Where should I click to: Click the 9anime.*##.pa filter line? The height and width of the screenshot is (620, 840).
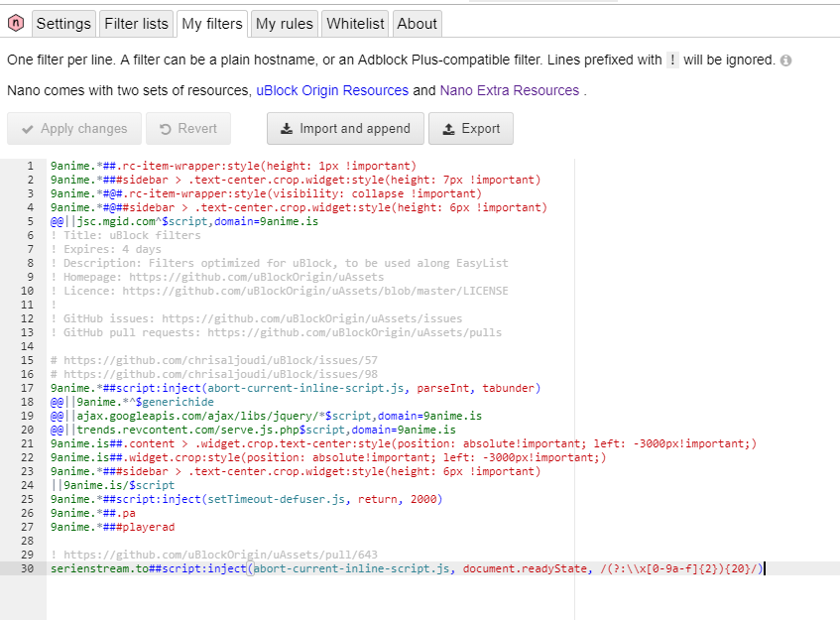coord(92,514)
